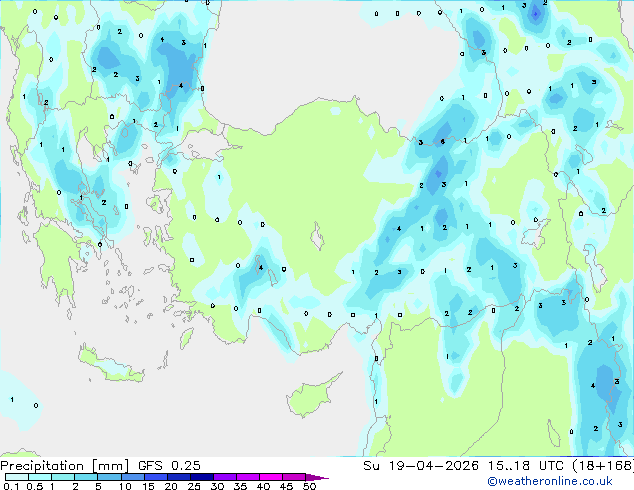Pick the 0.5–1 mm legend swatch

tap(40, 477)
